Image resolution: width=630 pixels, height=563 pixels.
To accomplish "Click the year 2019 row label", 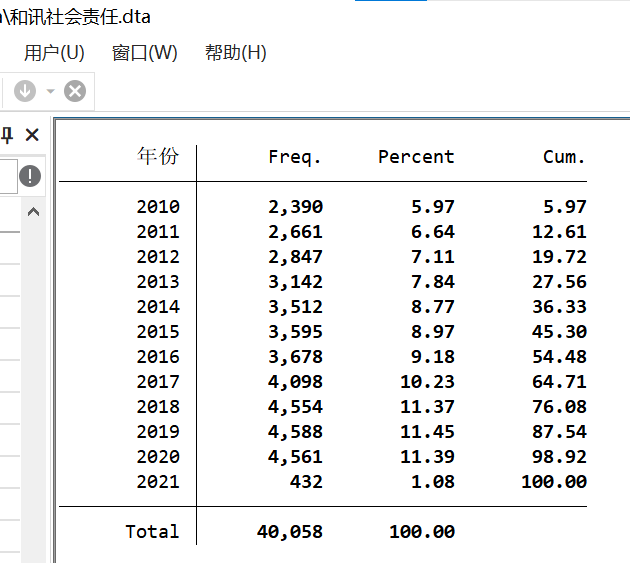I will point(158,432).
